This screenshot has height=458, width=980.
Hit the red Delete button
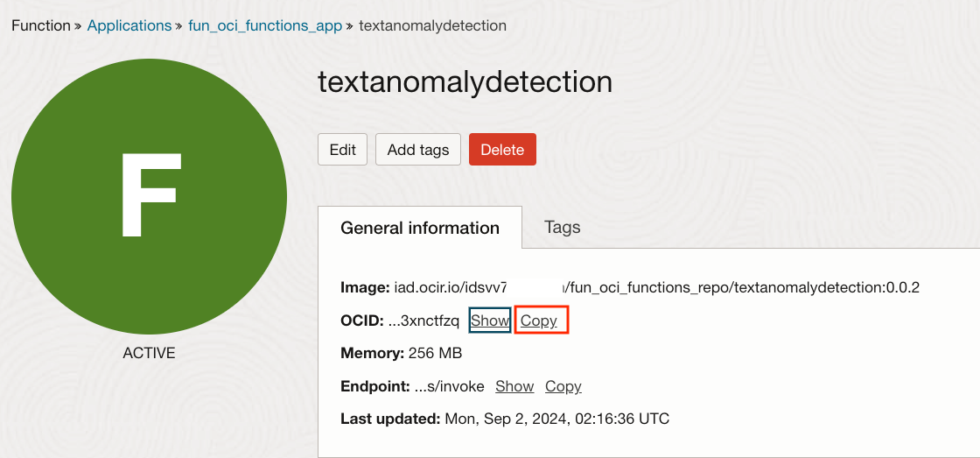pyautogui.click(x=502, y=150)
